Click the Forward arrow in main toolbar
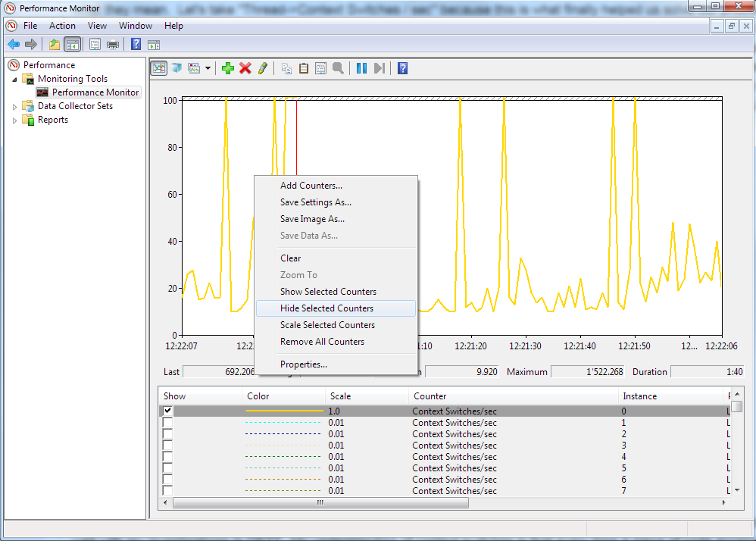 click(x=31, y=45)
